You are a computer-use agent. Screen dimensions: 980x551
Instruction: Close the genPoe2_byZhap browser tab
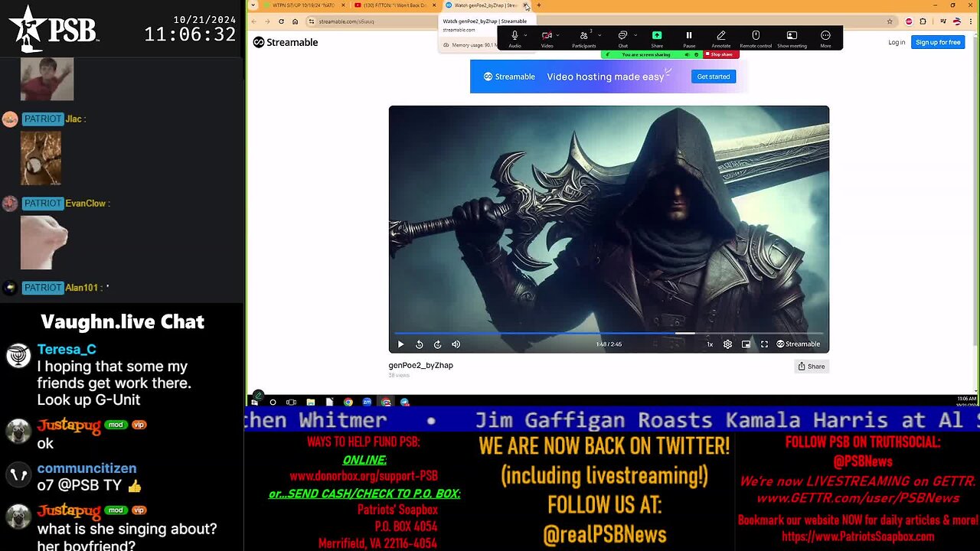point(526,5)
